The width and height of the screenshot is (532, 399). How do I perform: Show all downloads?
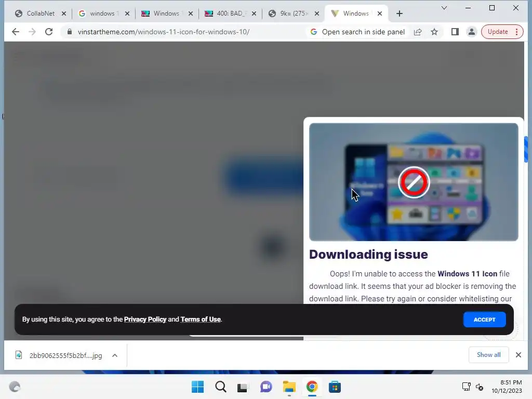click(x=488, y=355)
